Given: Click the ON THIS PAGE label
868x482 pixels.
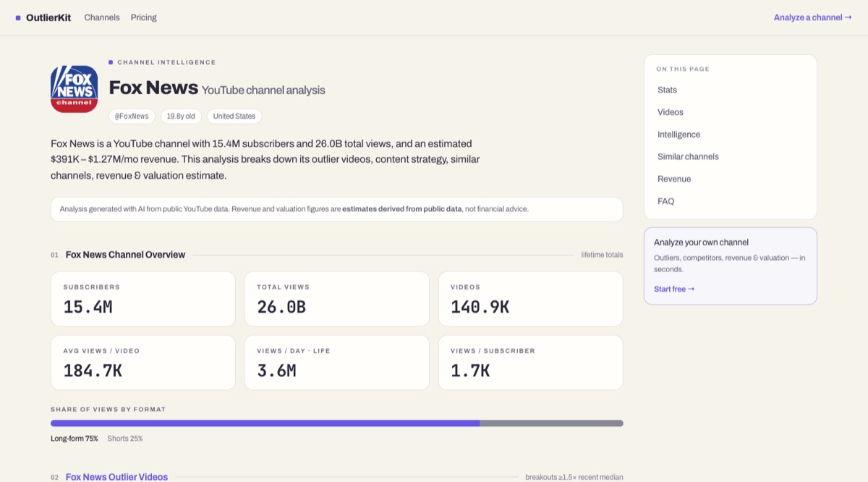Looking at the screenshot, I should 683,69.
